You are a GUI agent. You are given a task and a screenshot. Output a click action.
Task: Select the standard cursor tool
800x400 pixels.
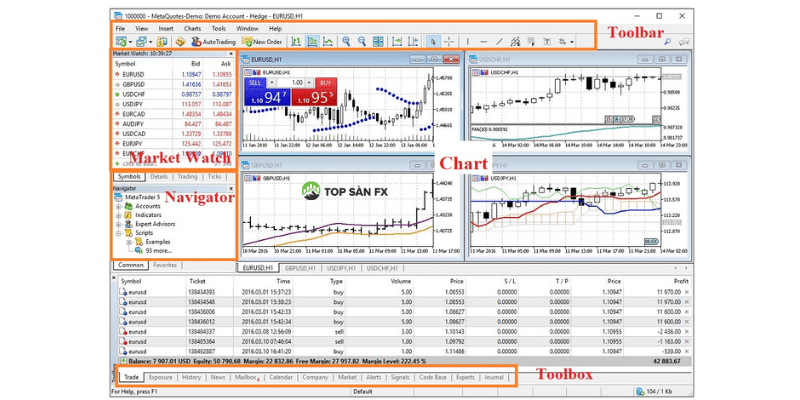(x=433, y=41)
